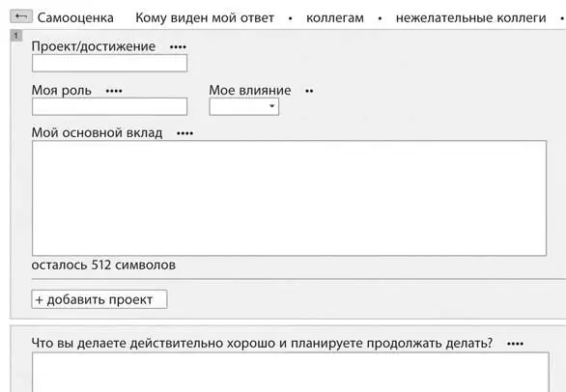The image size is (566, 392).
Task: Click the осталось 512 символов counter
Action: [103, 266]
